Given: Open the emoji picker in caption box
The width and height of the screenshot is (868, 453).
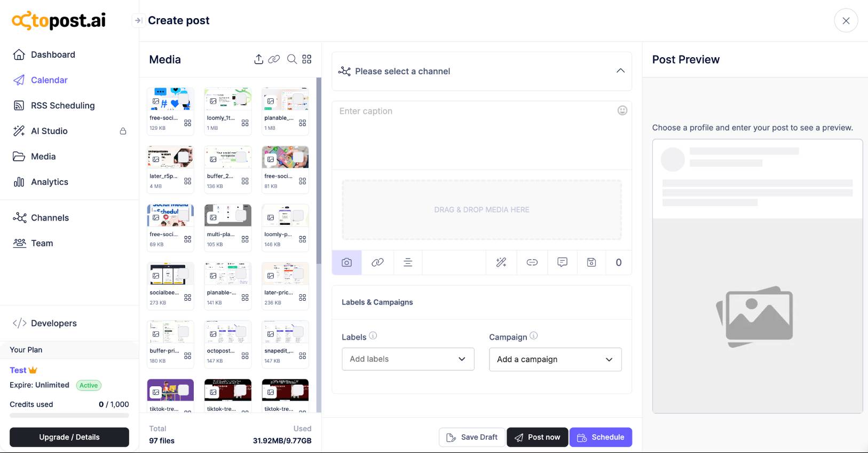Looking at the screenshot, I should (622, 111).
